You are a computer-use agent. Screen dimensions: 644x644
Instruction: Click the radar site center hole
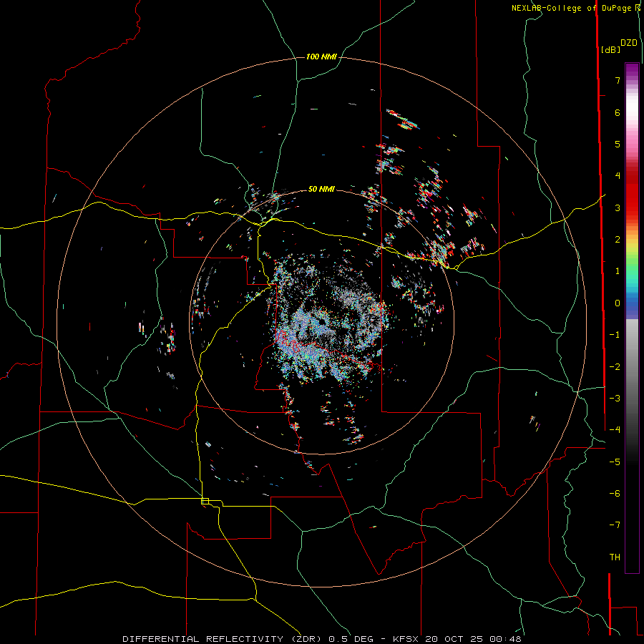pos(322,322)
